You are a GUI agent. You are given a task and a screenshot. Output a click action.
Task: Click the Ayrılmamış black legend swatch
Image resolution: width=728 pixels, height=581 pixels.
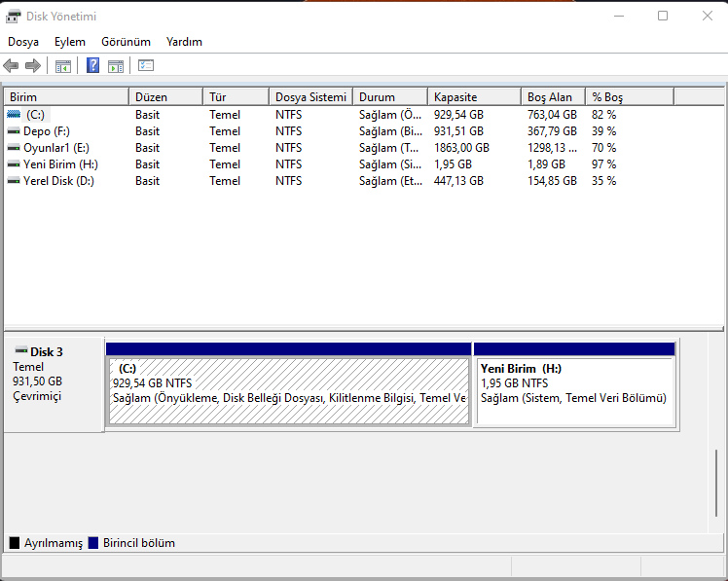point(15,542)
